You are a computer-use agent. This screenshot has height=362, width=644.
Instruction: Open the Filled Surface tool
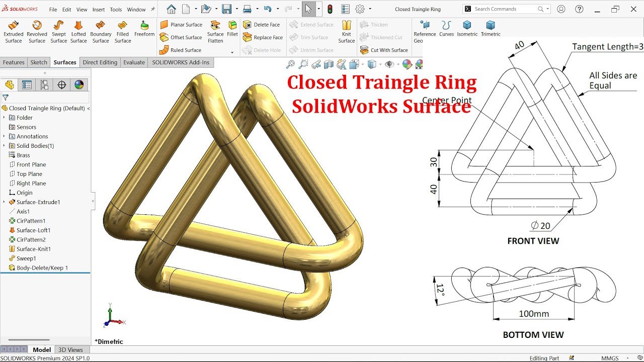(x=123, y=32)
